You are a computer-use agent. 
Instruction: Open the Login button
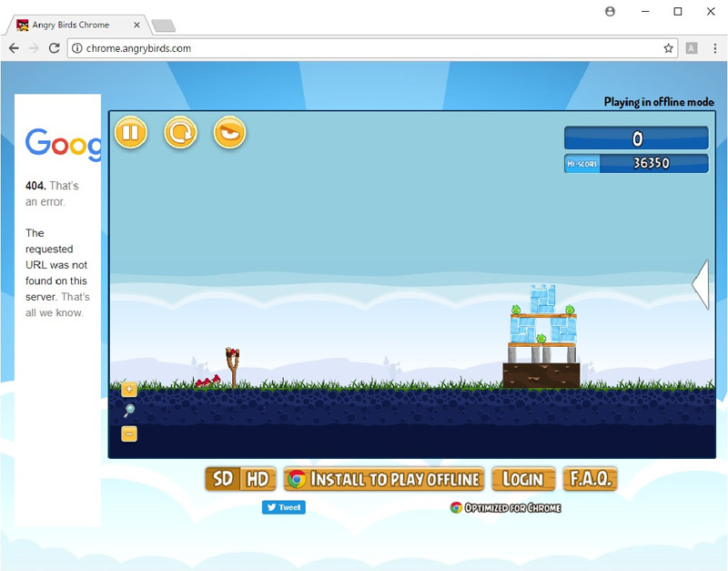point(523,479)
